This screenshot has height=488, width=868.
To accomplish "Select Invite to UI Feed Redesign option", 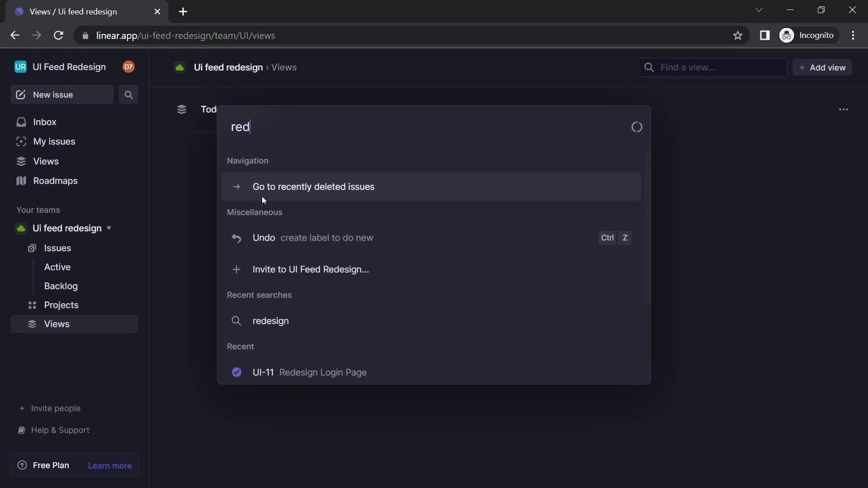I will click(311, 269).
